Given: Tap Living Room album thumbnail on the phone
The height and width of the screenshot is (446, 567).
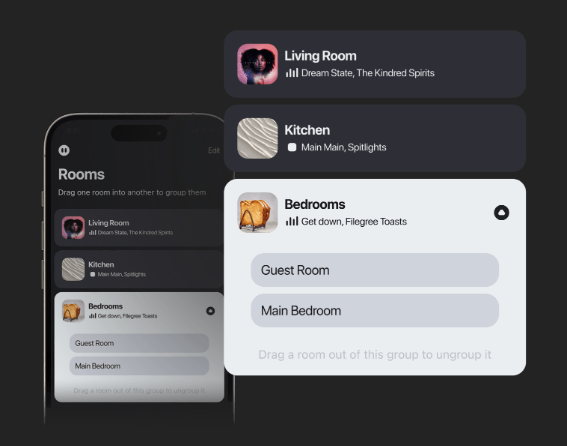Looking at the screenshot, I should coord(73,228).
